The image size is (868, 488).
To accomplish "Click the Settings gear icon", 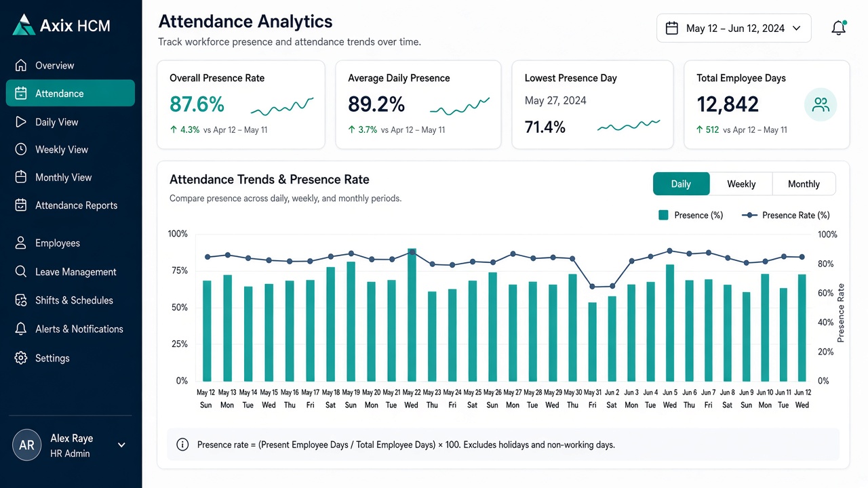I will coord(21,358).
